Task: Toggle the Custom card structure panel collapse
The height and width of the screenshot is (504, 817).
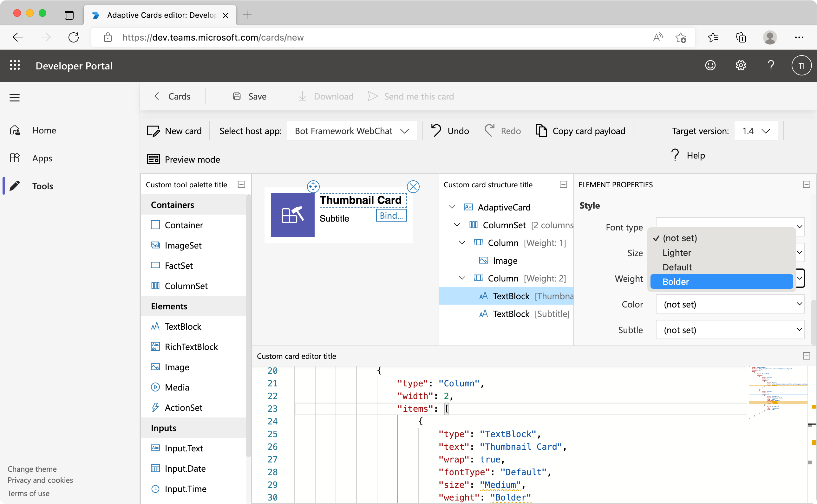Action: coord(564,184)
